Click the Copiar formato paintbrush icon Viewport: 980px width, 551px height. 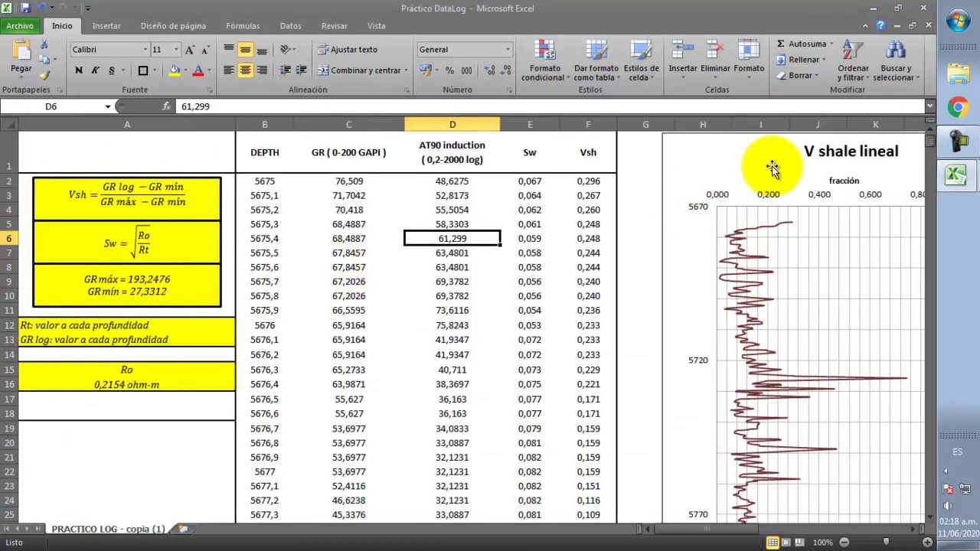coord(44,75)
